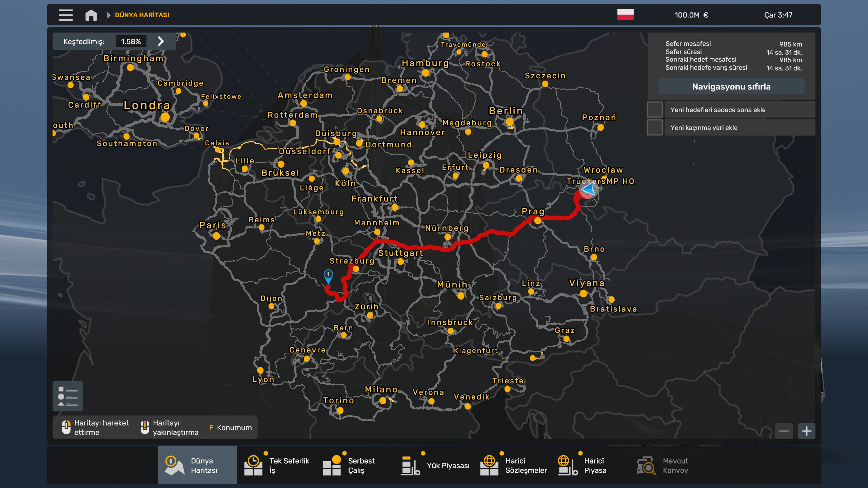Toggle 'Yeni kaçınma yeri ekle' checkbox
868x488 pixels.
click(654, 128)
